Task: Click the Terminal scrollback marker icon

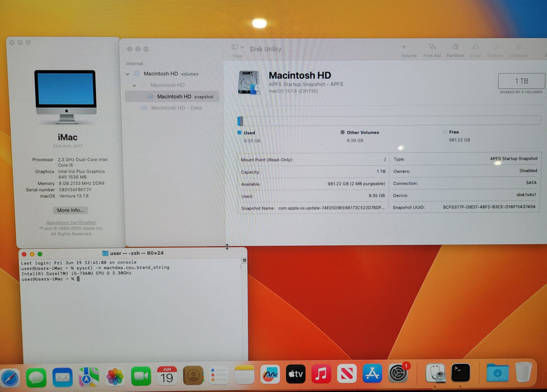Action: pos(244,260)
